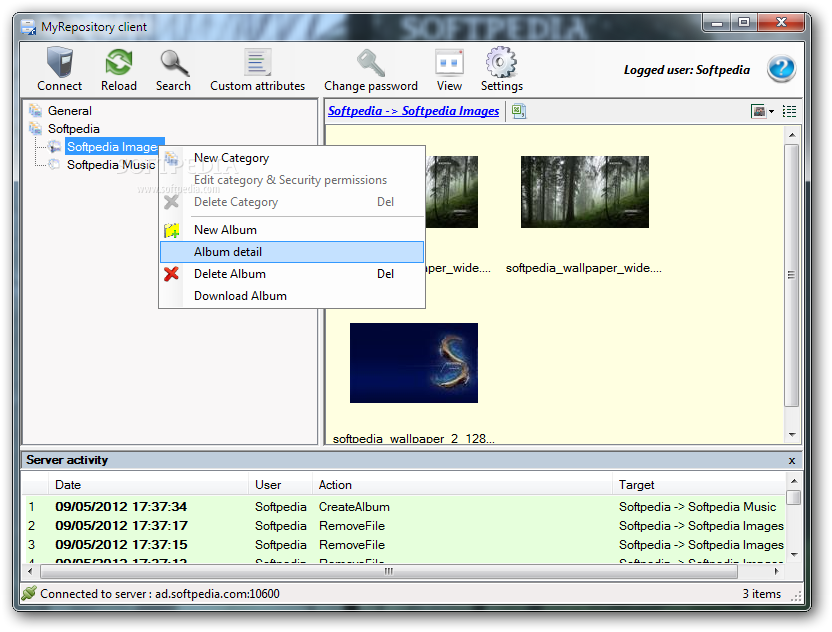Viewport: 832px width, 632px height.
Task: Reload the repository with the Reload icon
Action: [119, 62]
